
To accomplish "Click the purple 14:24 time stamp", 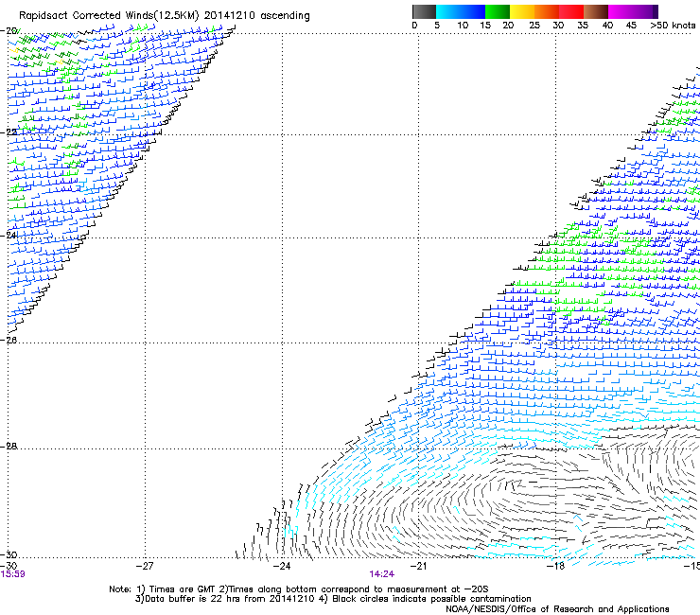I will 382,574.
